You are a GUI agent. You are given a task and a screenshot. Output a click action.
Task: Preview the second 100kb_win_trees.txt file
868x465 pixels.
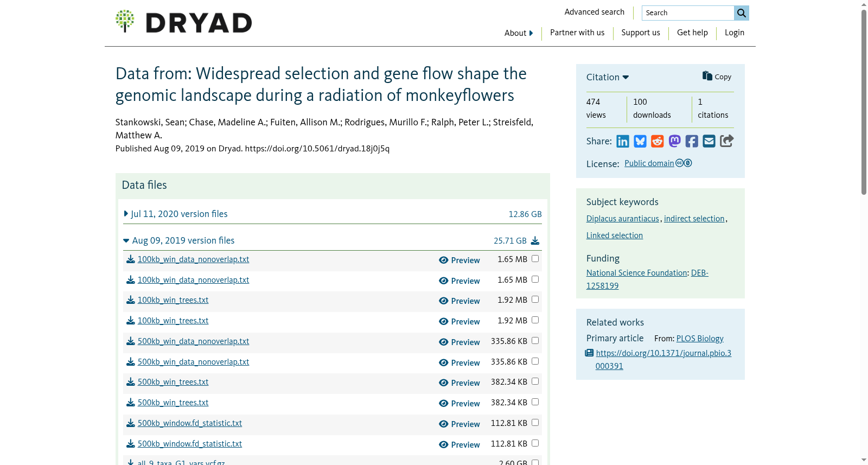click(459, 322)
